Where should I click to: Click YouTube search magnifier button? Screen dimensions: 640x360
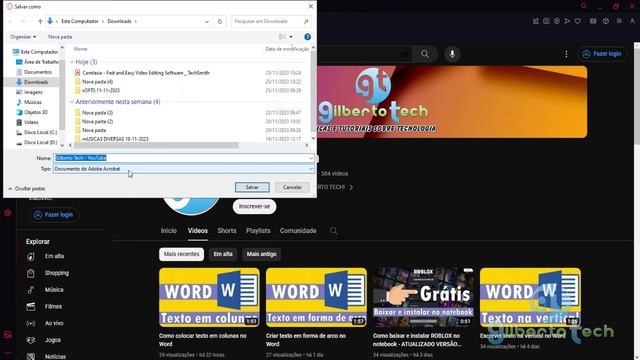tap(425, 54)
